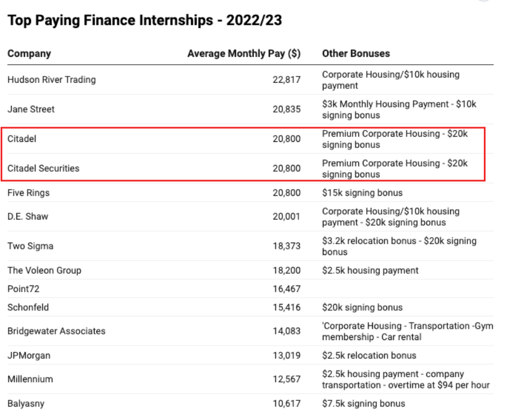507x420 pixels.
Task: Select the pay value 16,467
Action: (x=287, y=289)
